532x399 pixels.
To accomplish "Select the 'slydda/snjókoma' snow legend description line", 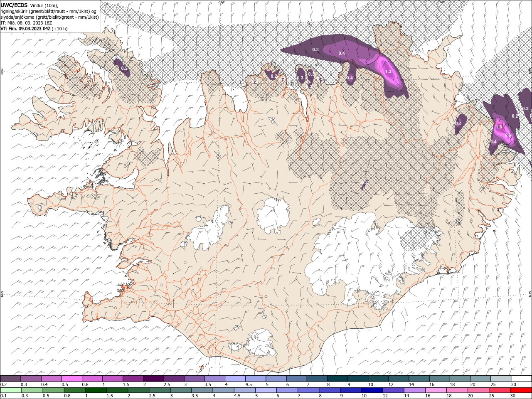I will tap(49, 17).
